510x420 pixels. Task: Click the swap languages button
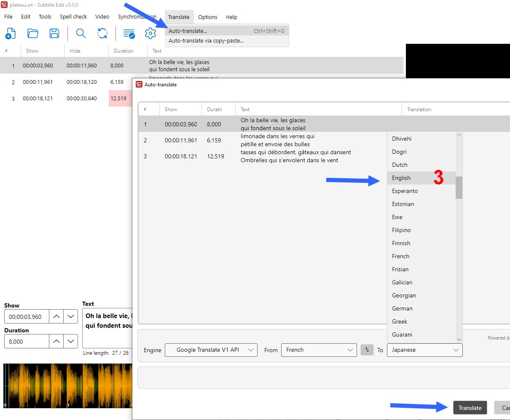click(x=367, y=350)
